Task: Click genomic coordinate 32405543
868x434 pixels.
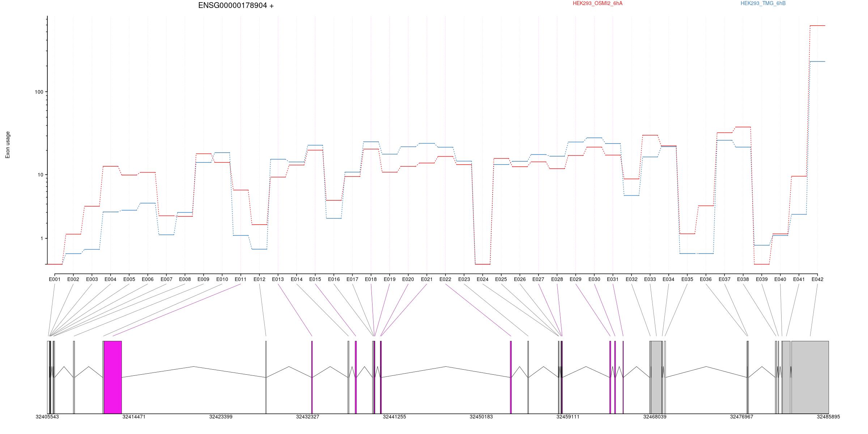Action: click(x=47, y=417)
